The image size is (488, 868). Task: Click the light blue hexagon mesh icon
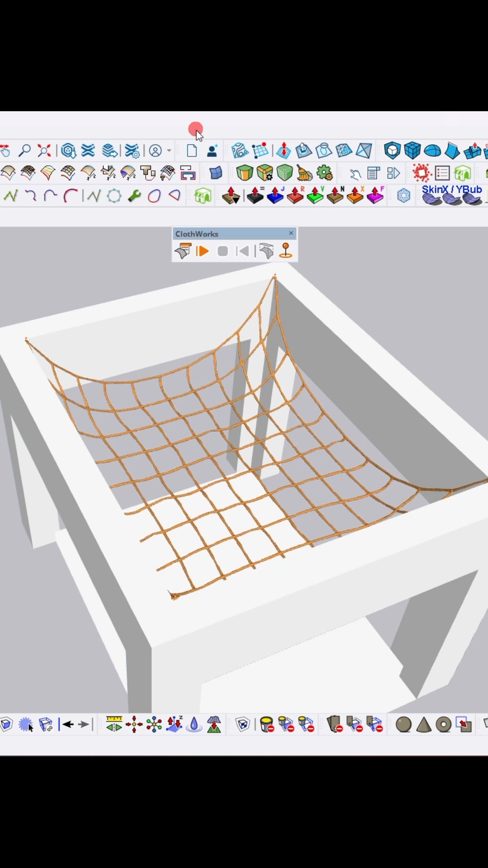point(404,196)
